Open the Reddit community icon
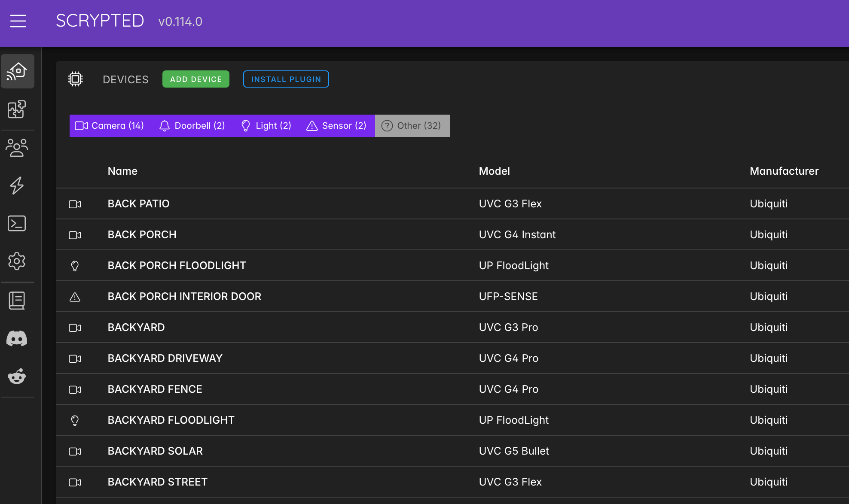849x504 pixels. [x=17, y=376]
